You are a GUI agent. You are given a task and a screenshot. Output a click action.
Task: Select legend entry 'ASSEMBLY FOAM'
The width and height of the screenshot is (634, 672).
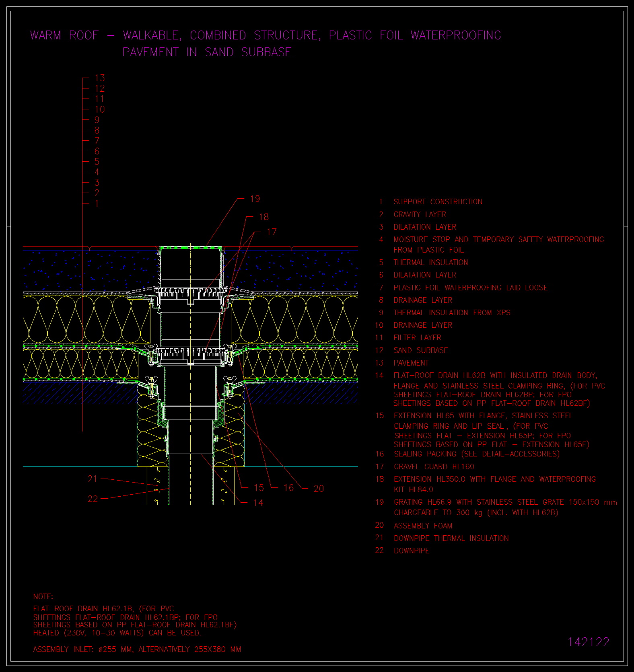pos(423,526)
